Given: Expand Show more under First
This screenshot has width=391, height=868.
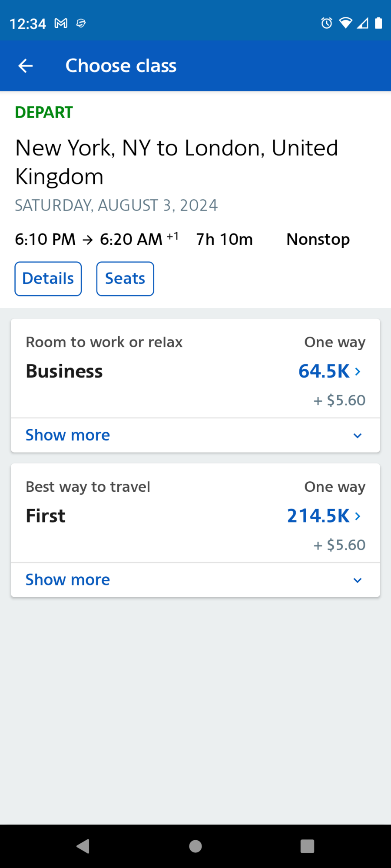Looking at the screenshot, I should pyautogui.click(x=195, y=580).
